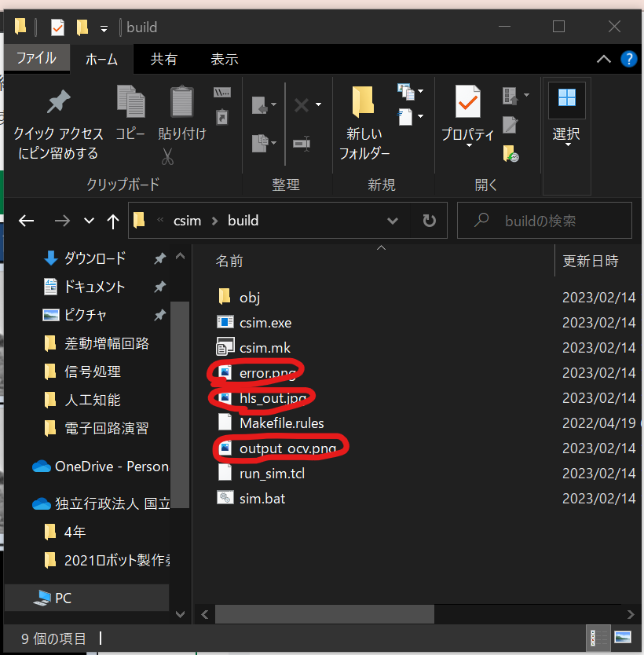
Task: Select the コピー (Copy) icon
Action: point(130,102)
